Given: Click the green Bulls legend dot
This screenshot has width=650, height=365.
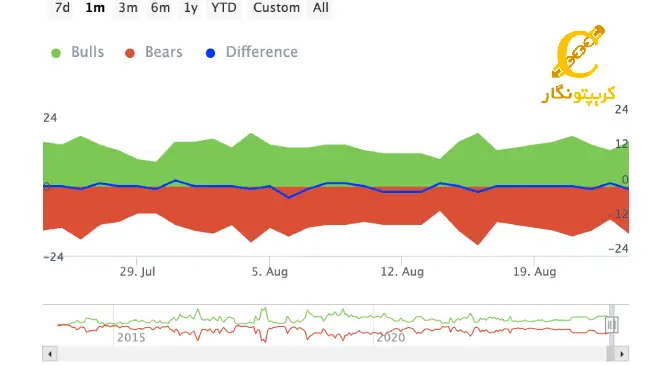Looking at the screenshot, I should tap(56, 53).
